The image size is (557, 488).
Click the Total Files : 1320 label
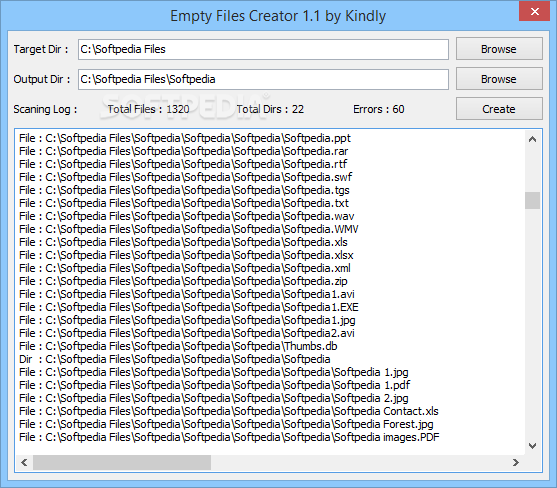tap(148, 109)
